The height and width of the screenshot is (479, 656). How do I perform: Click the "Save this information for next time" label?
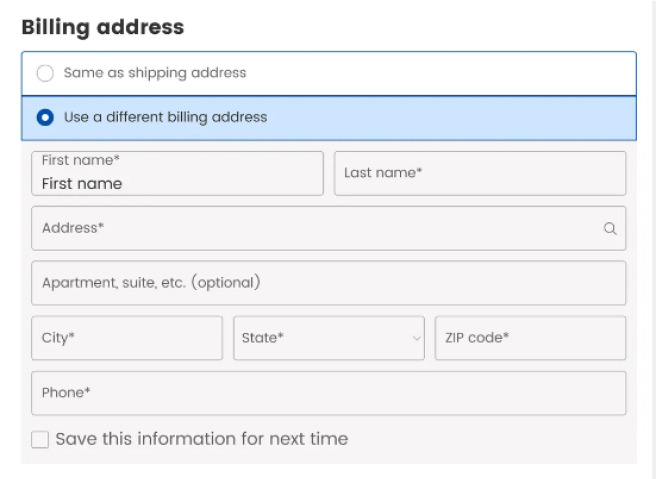point(202,439)
